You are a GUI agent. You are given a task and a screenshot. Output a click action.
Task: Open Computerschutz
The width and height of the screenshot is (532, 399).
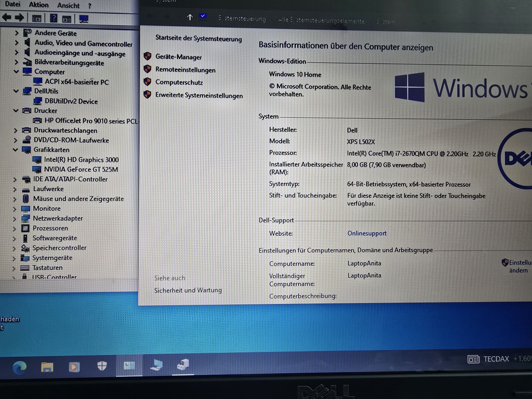click(x=179, y=82)
